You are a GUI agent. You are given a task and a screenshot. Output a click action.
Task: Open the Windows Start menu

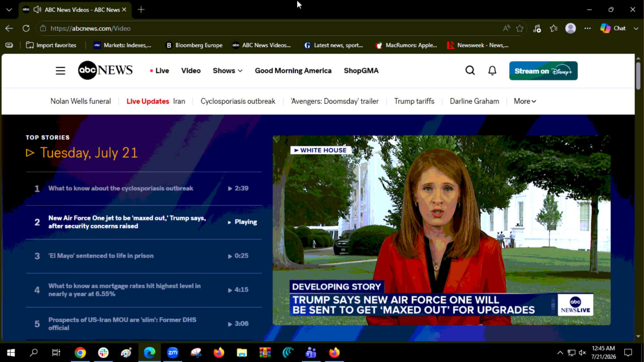(x=11, y=353)
